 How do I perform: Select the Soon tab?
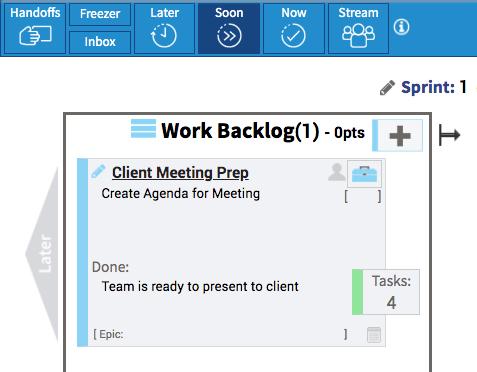pos(229,28)
